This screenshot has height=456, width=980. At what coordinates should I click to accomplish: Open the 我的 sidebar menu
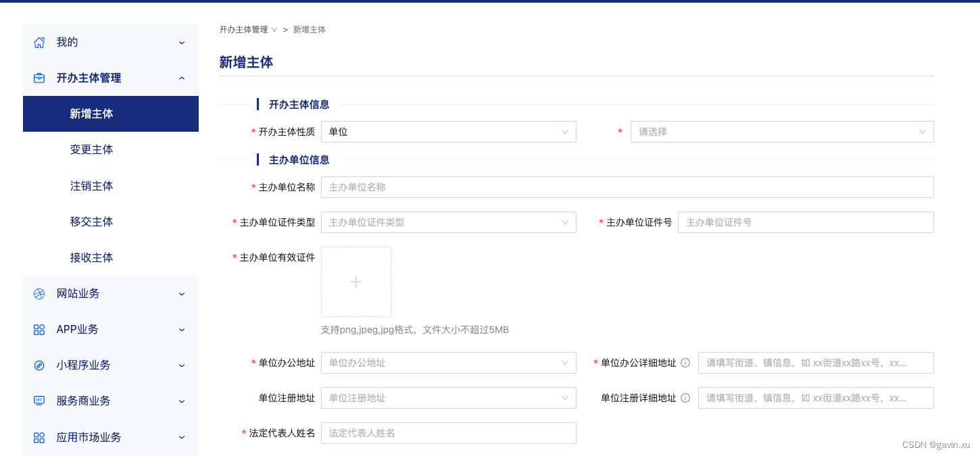(111, 43)
